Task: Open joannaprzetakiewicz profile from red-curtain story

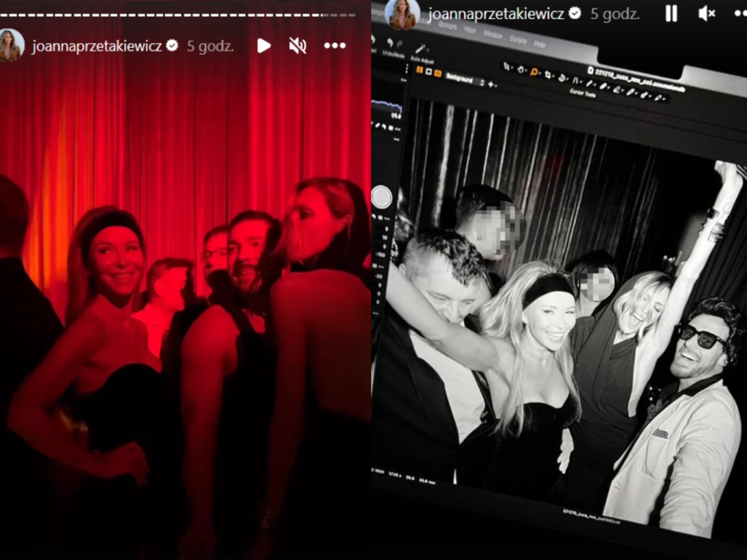Action: click(12, 45)
